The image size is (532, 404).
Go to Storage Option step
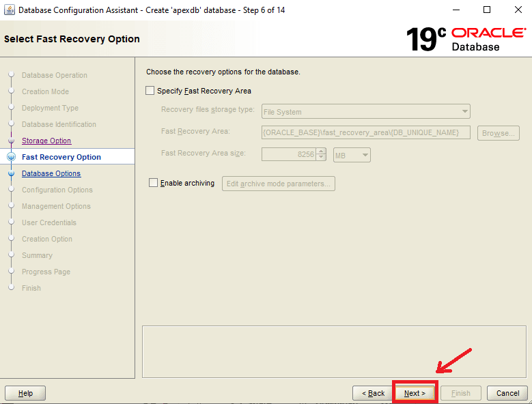click(46, 141)
